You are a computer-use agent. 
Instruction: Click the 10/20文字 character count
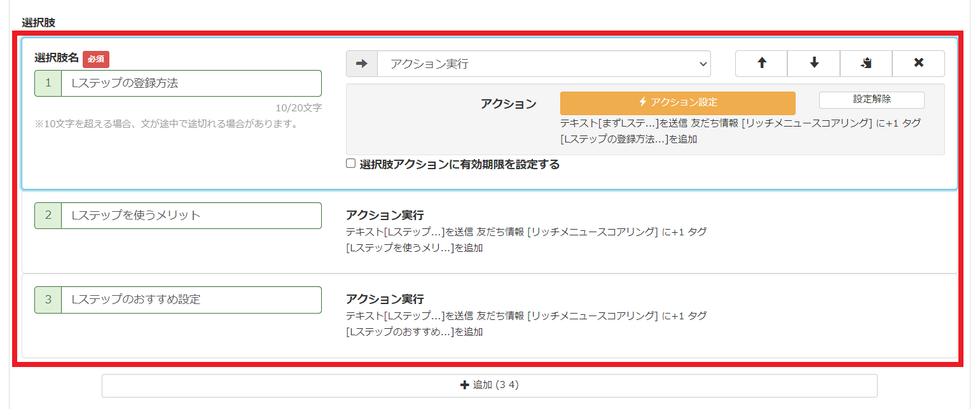pos(299,108)
